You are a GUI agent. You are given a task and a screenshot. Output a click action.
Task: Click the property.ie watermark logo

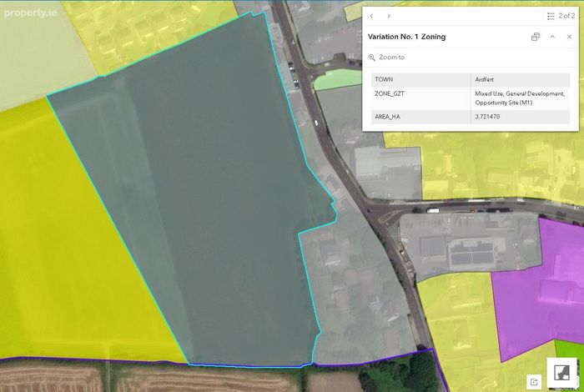[x=31, y=13]
